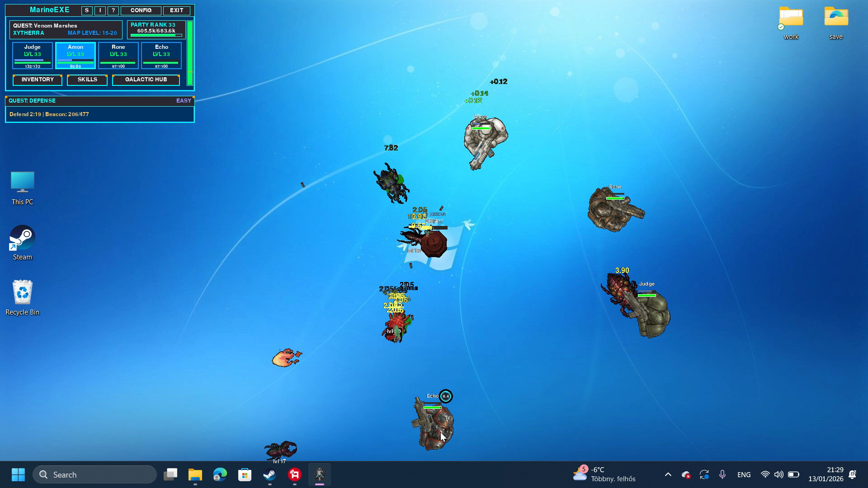Open the ENG language switcher

click(744, 474)
